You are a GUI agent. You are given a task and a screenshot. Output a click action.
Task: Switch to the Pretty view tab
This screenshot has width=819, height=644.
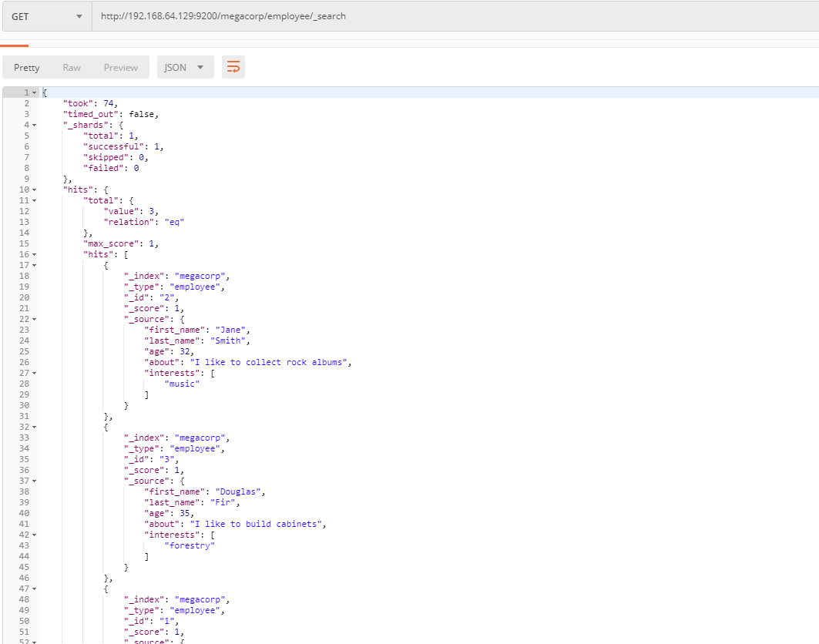(x=27, y=67)
